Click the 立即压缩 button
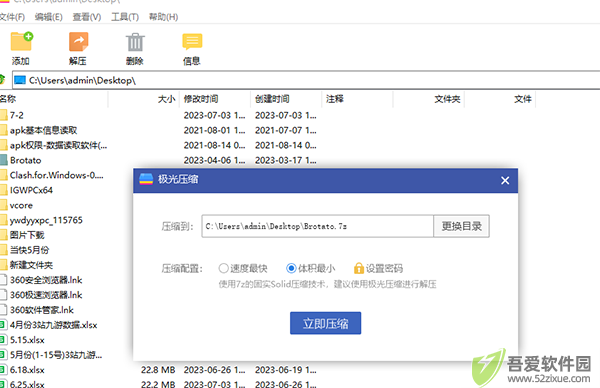Screen dimensions: 600x388 point(325,323)
